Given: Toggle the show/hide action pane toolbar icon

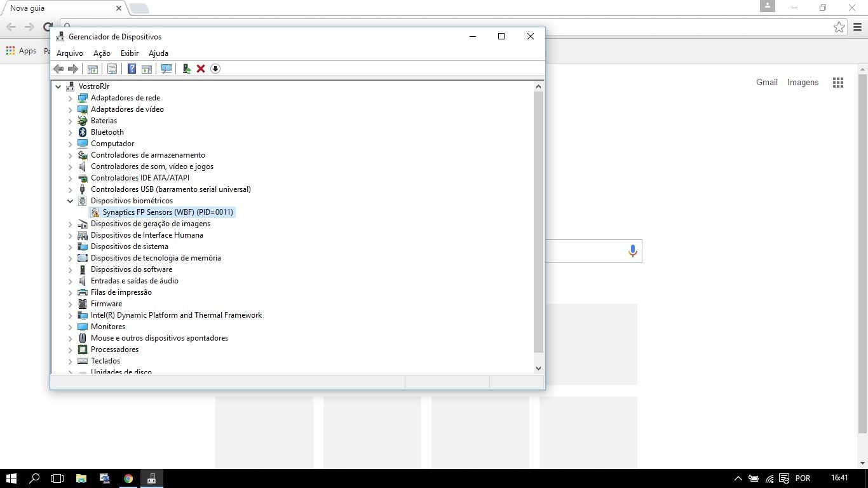Looking at the screenshot, I should pos(147,69).
